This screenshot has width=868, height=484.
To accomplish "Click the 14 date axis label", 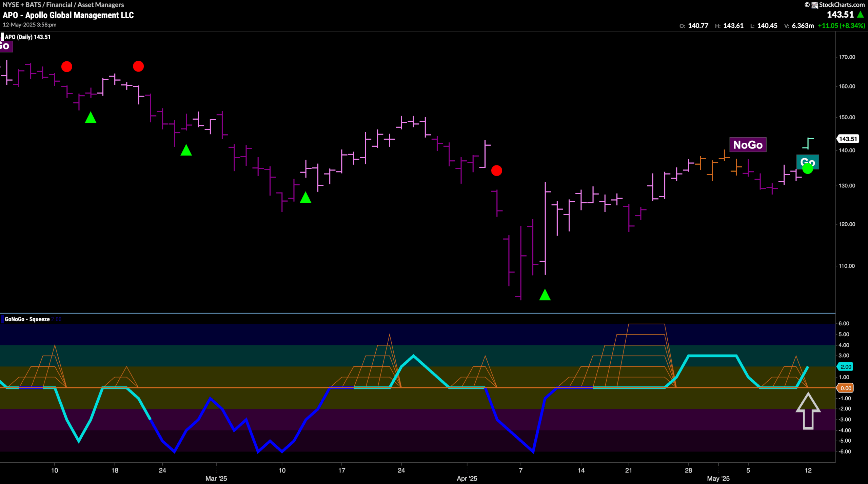I will [581, 470].
